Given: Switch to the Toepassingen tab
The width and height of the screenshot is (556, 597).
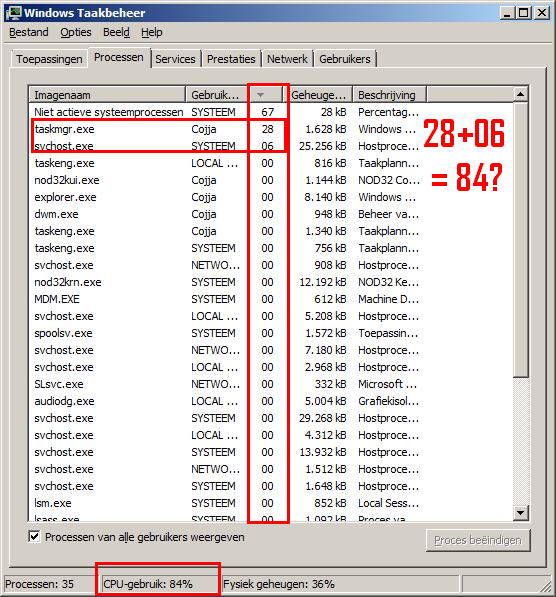Looking at the screenshot, I should 49,59.
